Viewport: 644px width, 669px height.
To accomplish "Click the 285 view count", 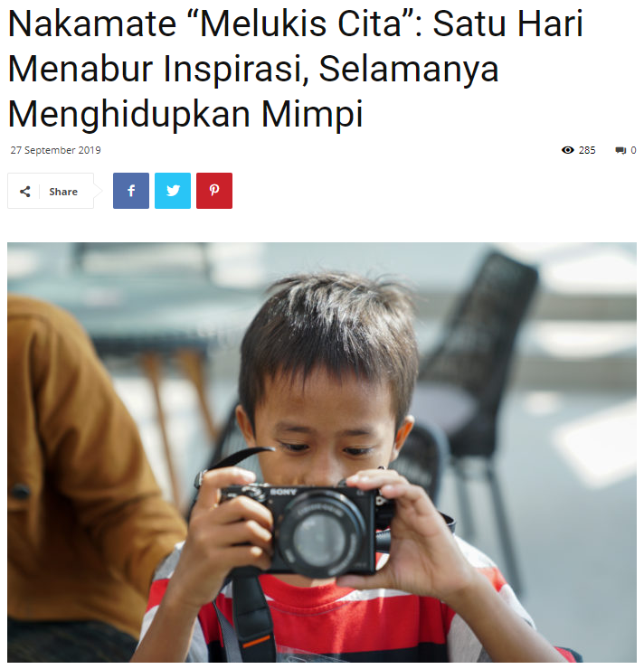I will click(x=587, y=150).
